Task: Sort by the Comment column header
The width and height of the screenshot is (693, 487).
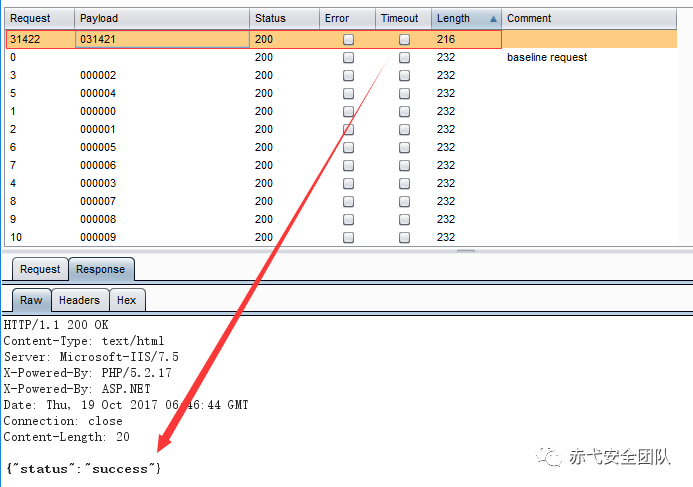Action: (x=589, y=19)
